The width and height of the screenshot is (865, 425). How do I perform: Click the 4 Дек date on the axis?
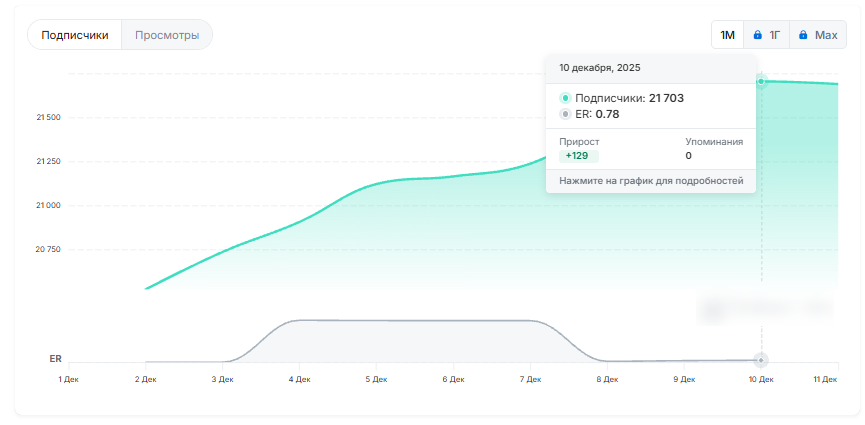[299, 380]
